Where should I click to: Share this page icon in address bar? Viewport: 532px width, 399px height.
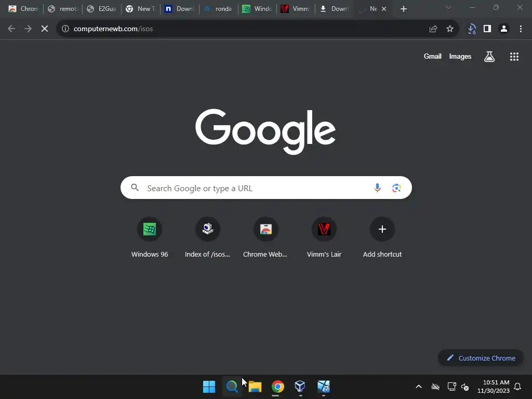coord(433,29)
